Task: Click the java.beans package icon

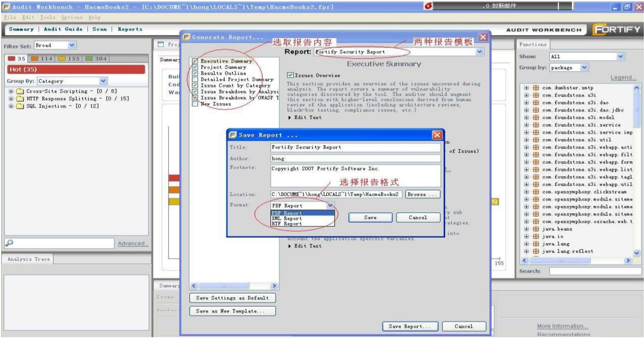Action: (536, 229)
